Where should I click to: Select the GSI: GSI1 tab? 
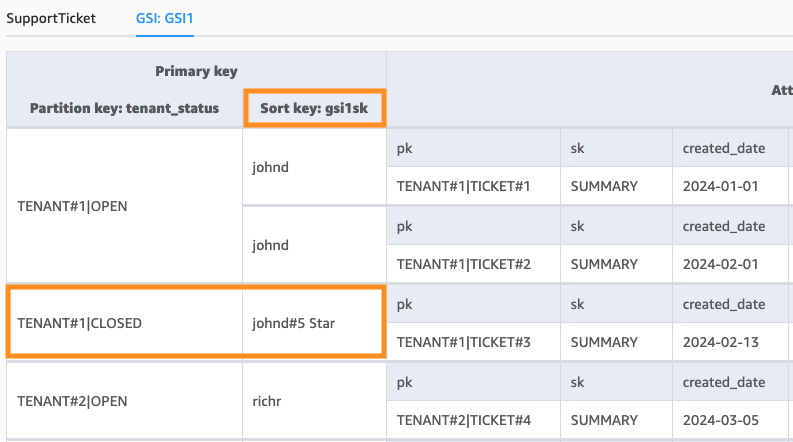point(165,18)
